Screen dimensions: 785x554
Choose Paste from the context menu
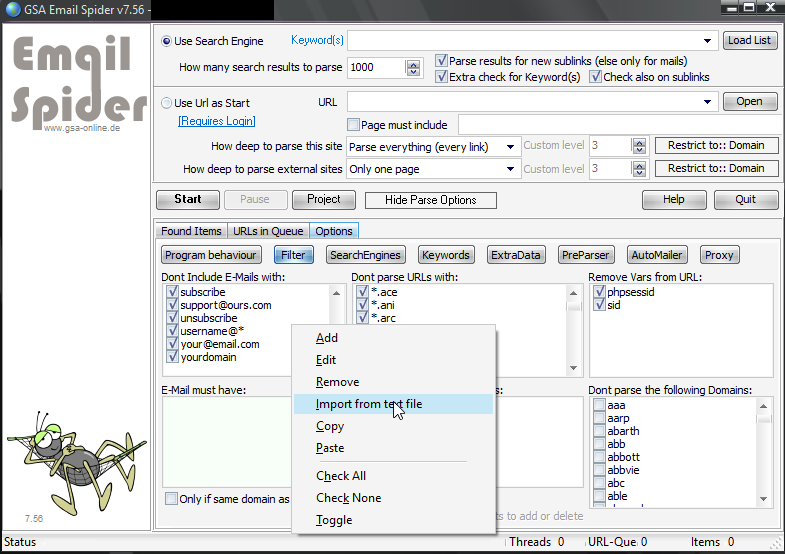coord(394,448)
